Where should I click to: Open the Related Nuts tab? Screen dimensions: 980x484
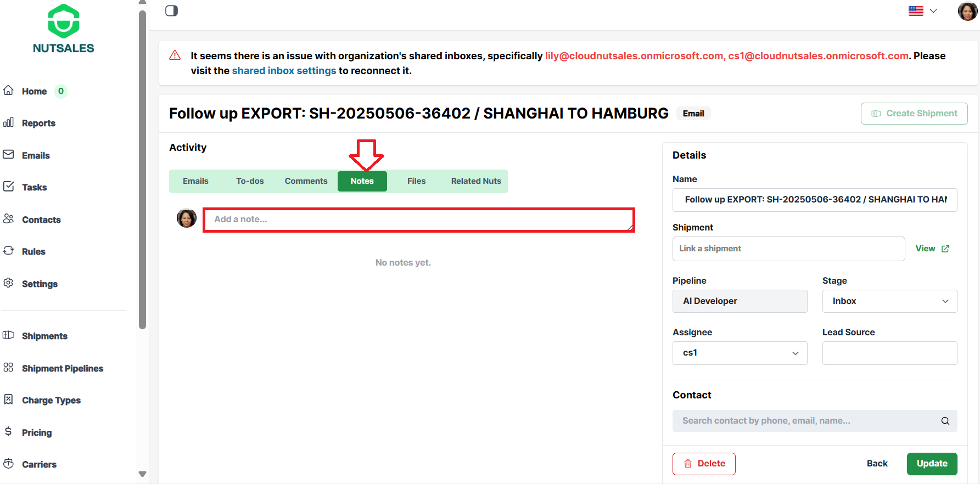click(x=476, y=181)
